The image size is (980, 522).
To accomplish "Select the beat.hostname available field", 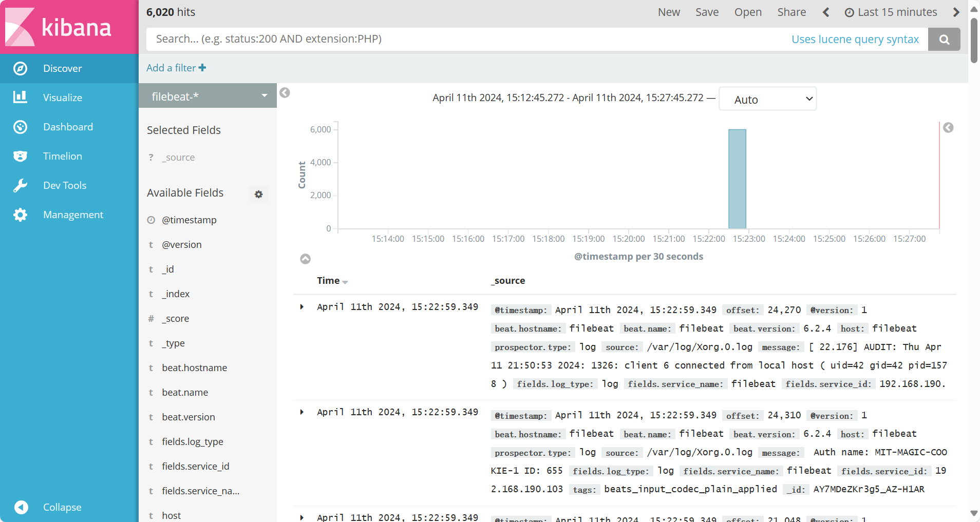I will pyautogui.click(x=194, y=368).
